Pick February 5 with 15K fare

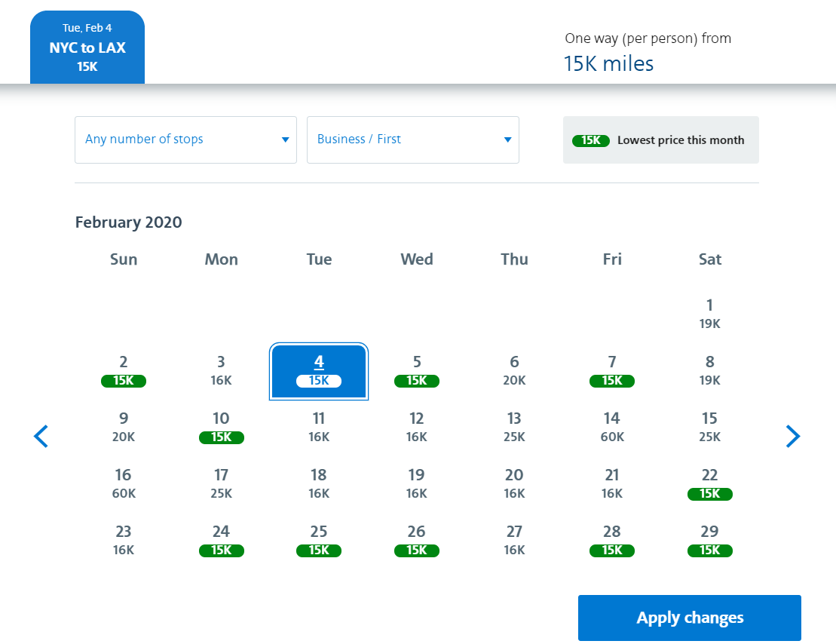(416, 371)
